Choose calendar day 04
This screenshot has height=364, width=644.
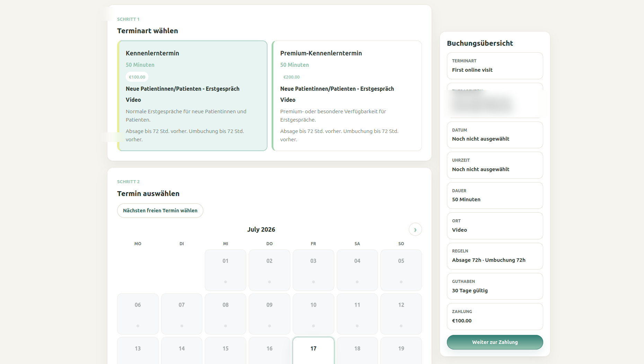coord(357,270)
